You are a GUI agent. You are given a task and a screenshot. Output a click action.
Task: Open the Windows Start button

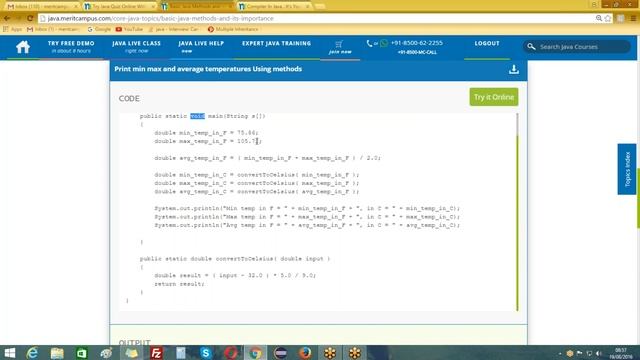click(9, 353)
